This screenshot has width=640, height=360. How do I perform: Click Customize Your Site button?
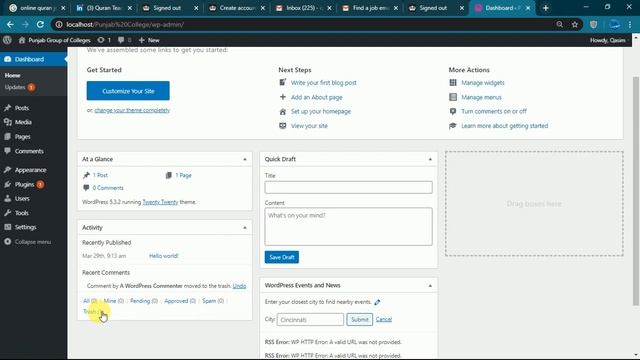(128, 91)
